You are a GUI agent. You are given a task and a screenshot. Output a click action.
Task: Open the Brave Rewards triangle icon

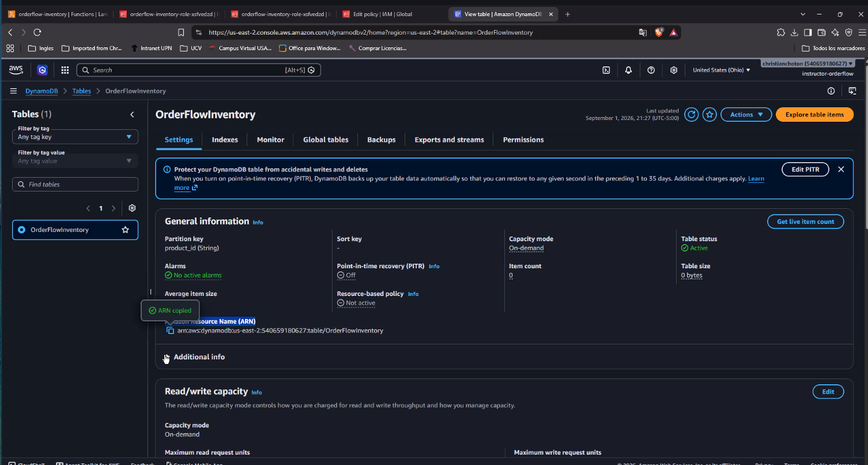tap(673, 32)
